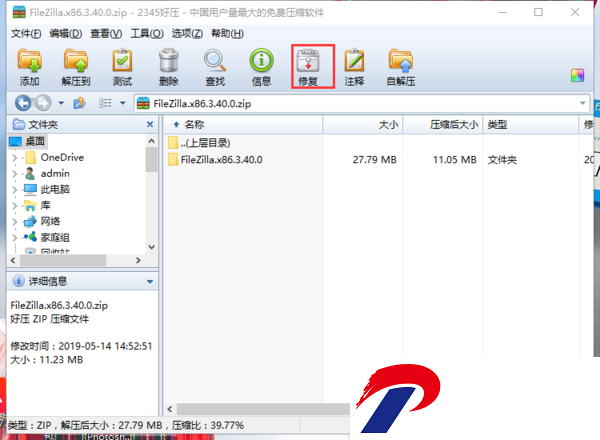Expand the 此电脑 tree node
This screenshot has height=440, width=600.
pos(15,190)
